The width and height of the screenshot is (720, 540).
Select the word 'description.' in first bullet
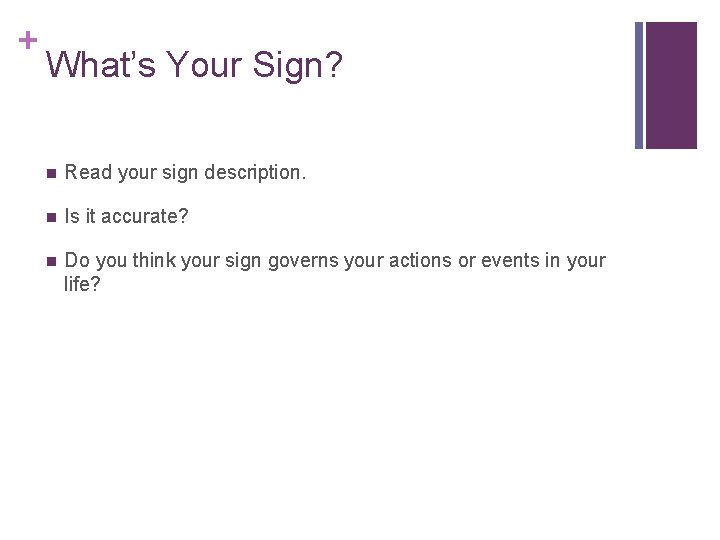[255, 173]
